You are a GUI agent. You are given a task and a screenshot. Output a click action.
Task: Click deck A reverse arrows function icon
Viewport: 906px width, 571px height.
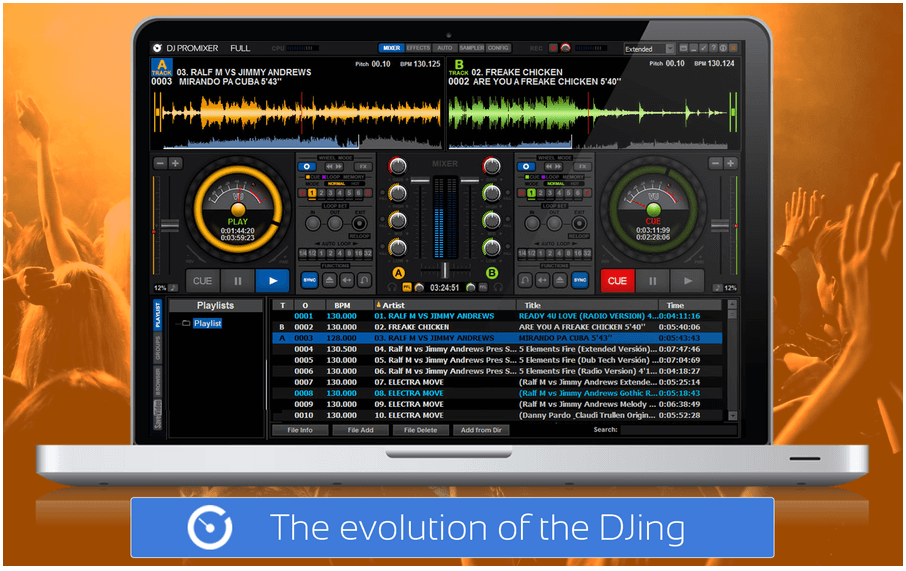(347, 280)
